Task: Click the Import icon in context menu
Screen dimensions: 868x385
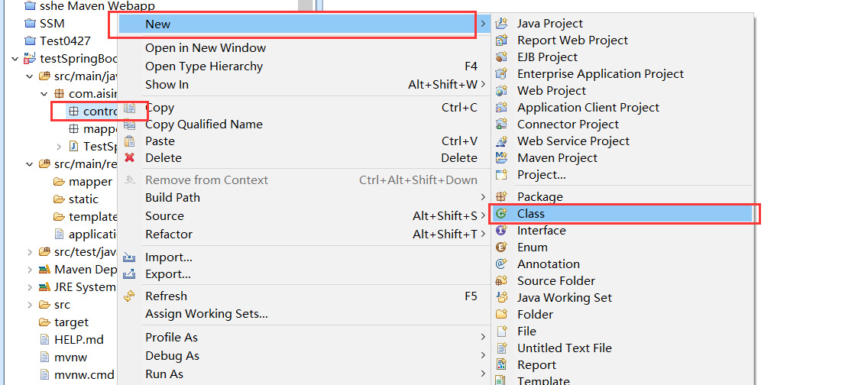Action: 130,257
